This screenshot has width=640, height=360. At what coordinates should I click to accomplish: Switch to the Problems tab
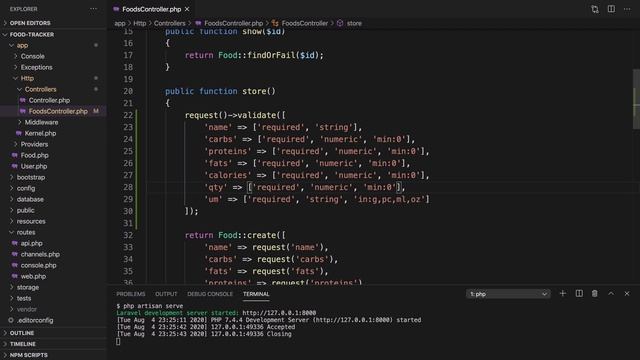tap(131, 294)
